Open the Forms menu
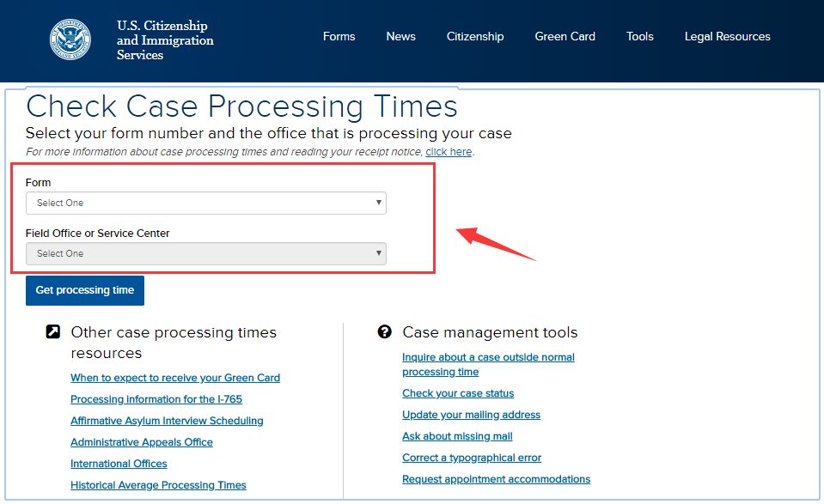Image resolution: width=824 pixels, height=504 pixels. click(x=339, y=36)
